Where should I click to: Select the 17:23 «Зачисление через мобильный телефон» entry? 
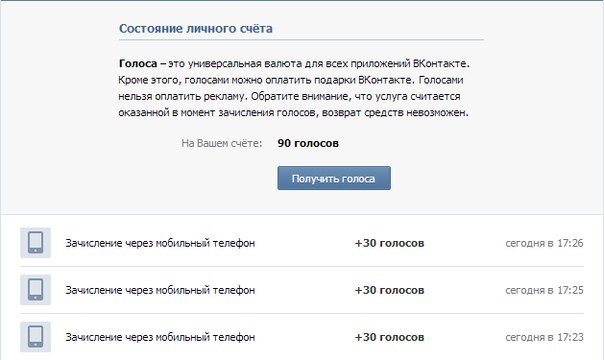(x=160, y=337)
